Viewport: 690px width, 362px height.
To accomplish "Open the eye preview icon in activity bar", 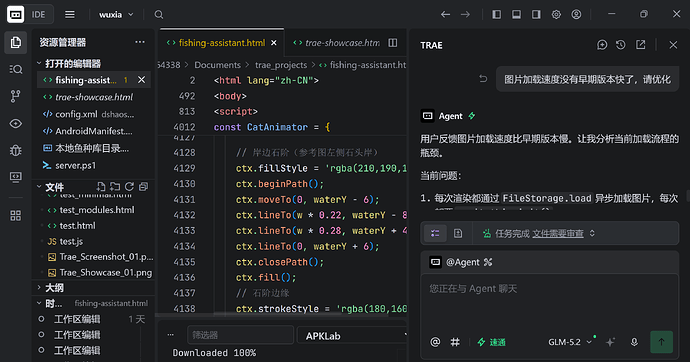I will click(16, 123).
